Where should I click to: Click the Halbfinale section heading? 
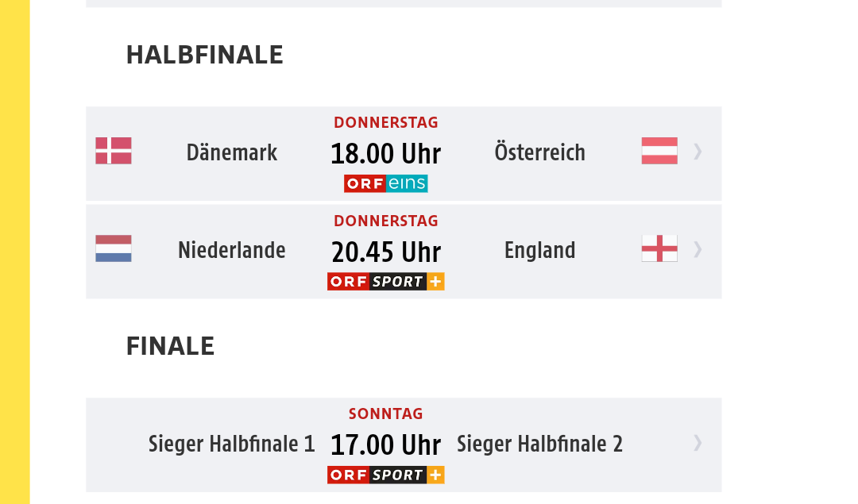tap(205, 56)
